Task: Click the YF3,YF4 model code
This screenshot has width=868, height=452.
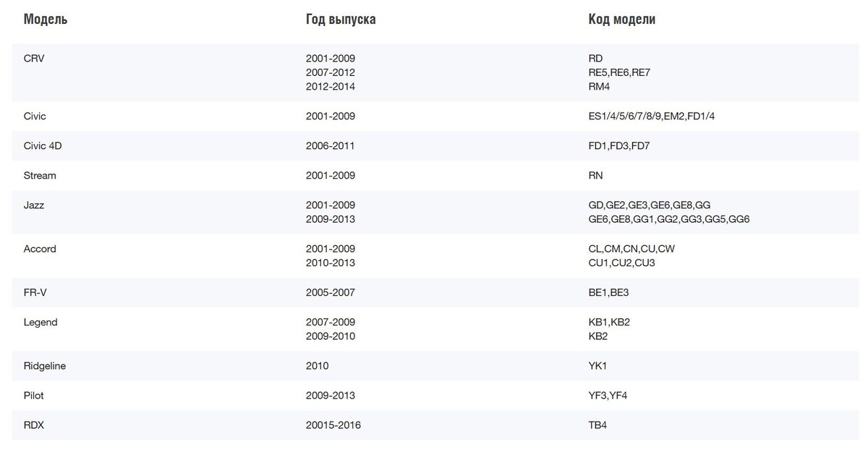Action: [x=608, y=396]
